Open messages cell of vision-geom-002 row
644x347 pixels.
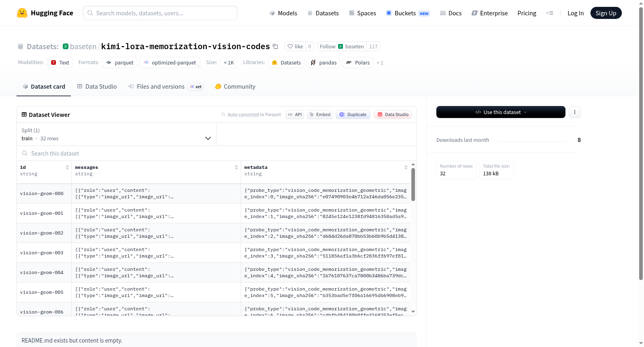click(x=156, y=233)
